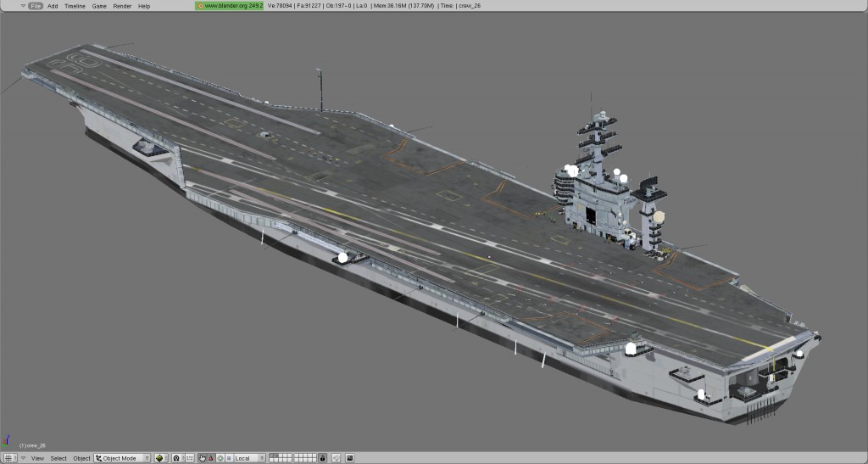Image resolution: width=868 pixels, height=464 pixels.
Task: Click the crew_26 name in top header
Action: pyautogui.click(x=470, y=6)
